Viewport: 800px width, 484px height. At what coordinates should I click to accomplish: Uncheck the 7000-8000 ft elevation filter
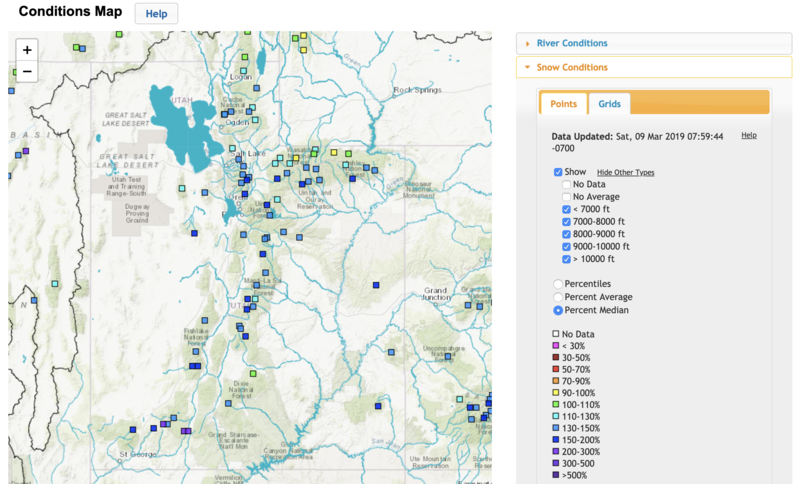[566, 221]
